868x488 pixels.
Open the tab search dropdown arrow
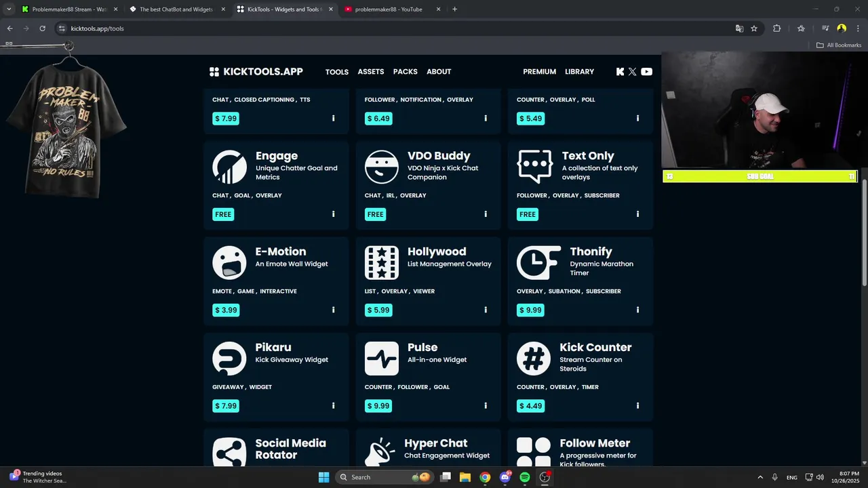tap(9, 9)
